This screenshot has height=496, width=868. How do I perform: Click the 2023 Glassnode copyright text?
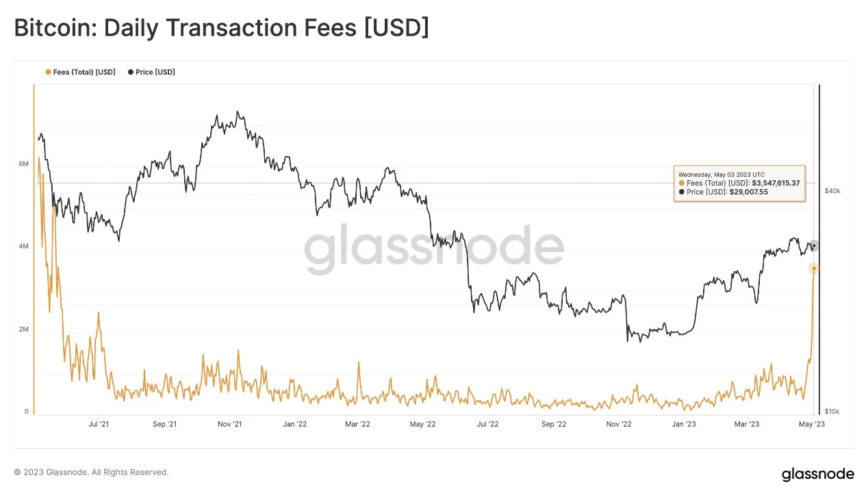coord(91,472)
